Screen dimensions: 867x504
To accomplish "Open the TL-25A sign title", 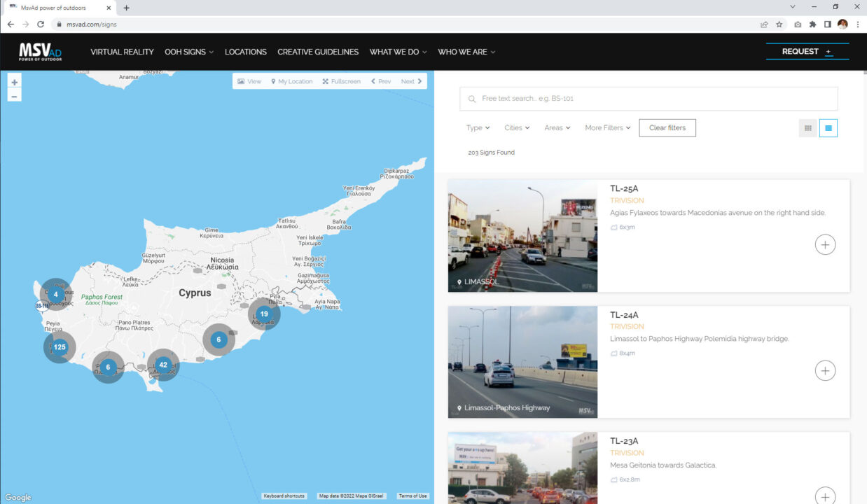I will coord(624,189).
